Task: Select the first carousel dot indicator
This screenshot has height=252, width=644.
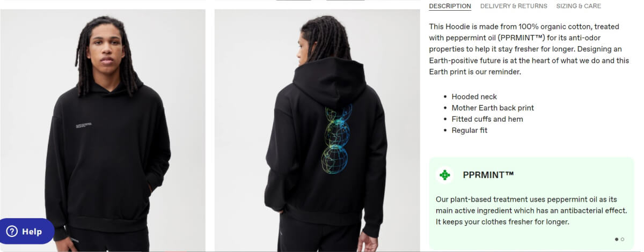Action: coord(617,239)
